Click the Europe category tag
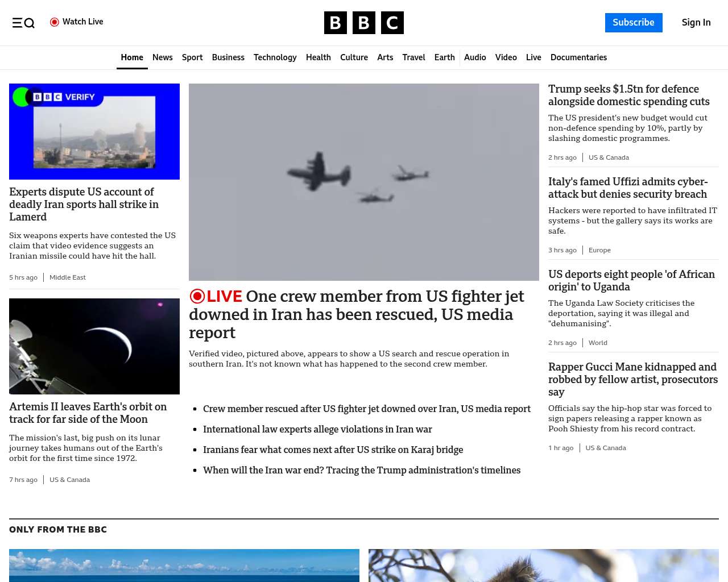The width and height of the screenshot is (728, 582). point(599,250)
